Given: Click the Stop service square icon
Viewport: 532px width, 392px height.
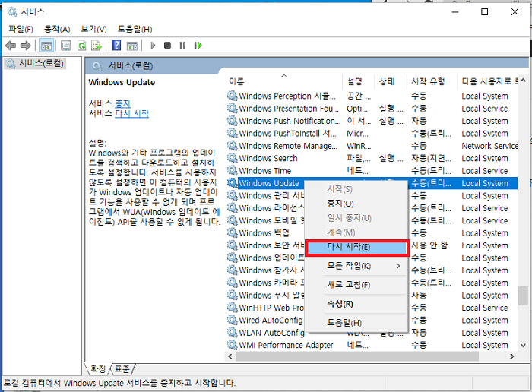Looking at the screenshot, I should [167, 45].
